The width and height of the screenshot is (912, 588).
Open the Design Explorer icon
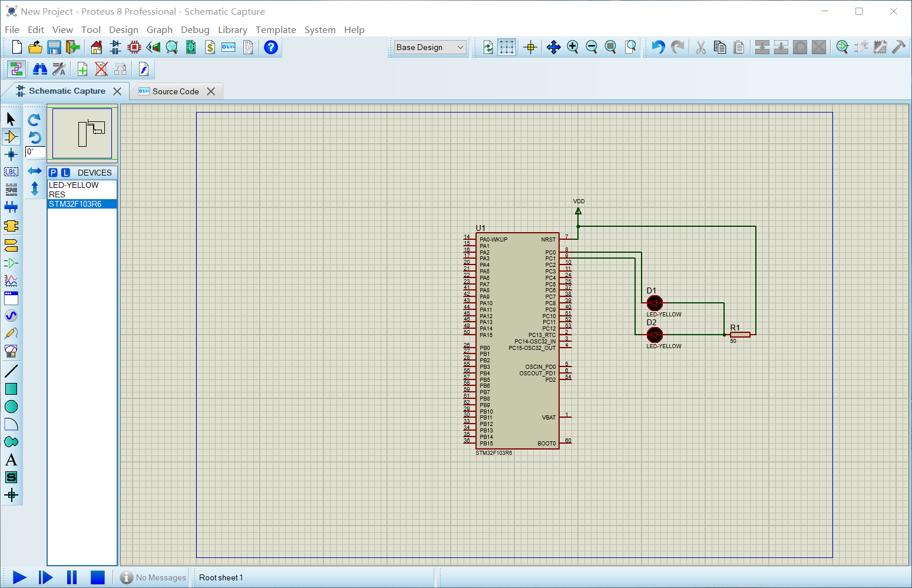[x=16, y=70]
